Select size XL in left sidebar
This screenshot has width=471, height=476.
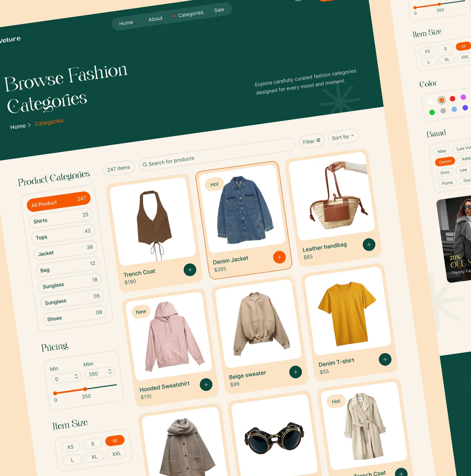94,457
